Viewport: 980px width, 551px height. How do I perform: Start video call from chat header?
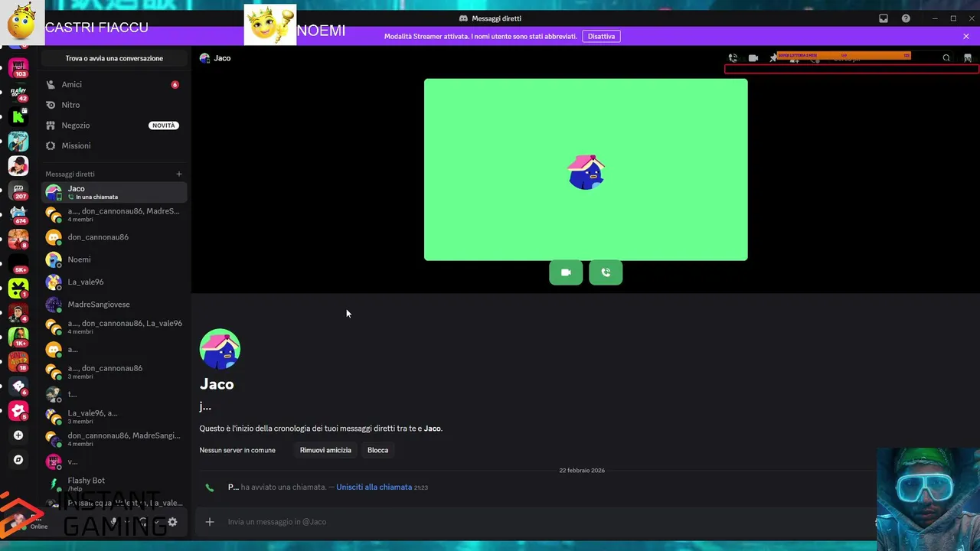[753, 58]
